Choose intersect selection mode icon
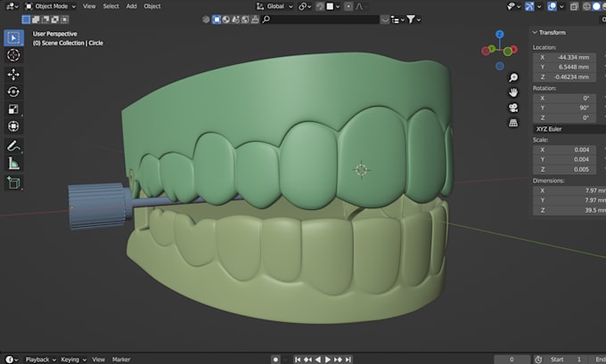Viewport: 606px width, 364px height. (x=64, y=20)
